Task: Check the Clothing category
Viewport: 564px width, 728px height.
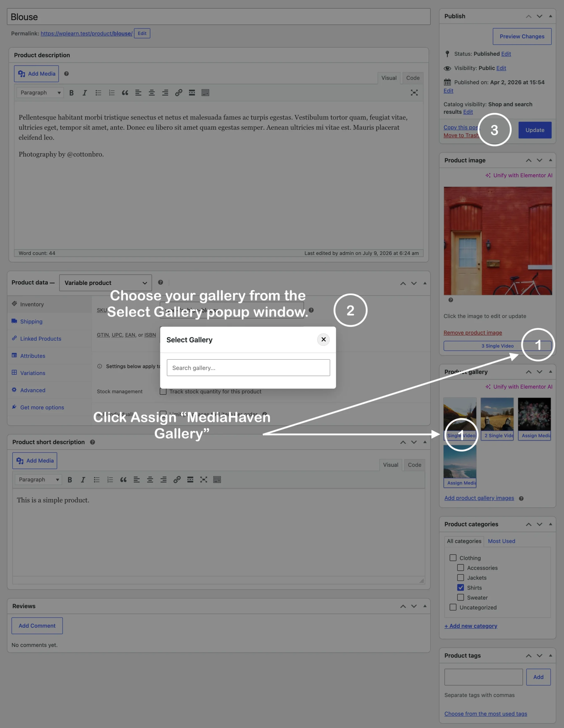Action: click(453, 558)
